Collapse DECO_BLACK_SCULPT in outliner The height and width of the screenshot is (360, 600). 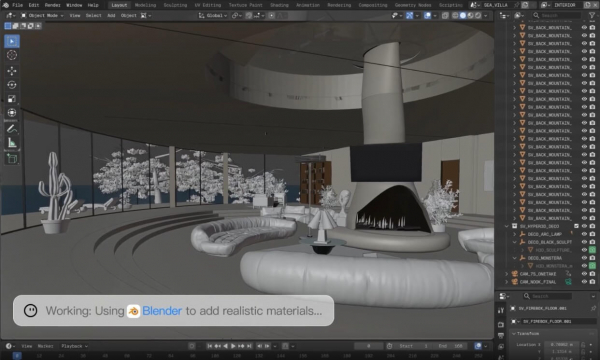pyautogui.click(x=515, y=242)
